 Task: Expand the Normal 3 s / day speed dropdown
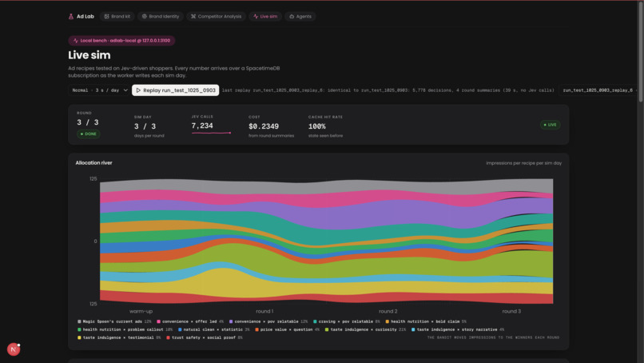coord(100,90)
